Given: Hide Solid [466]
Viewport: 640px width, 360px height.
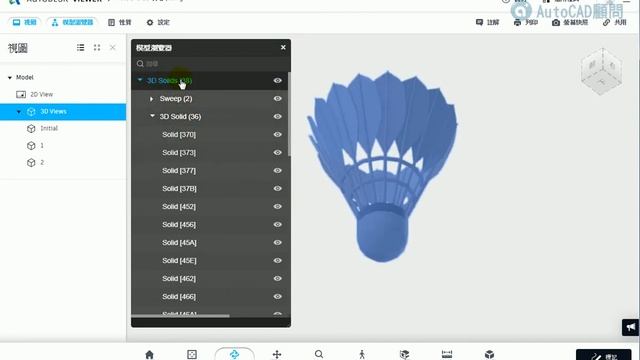Looking at the screenshot, I should tap(278, 296).
